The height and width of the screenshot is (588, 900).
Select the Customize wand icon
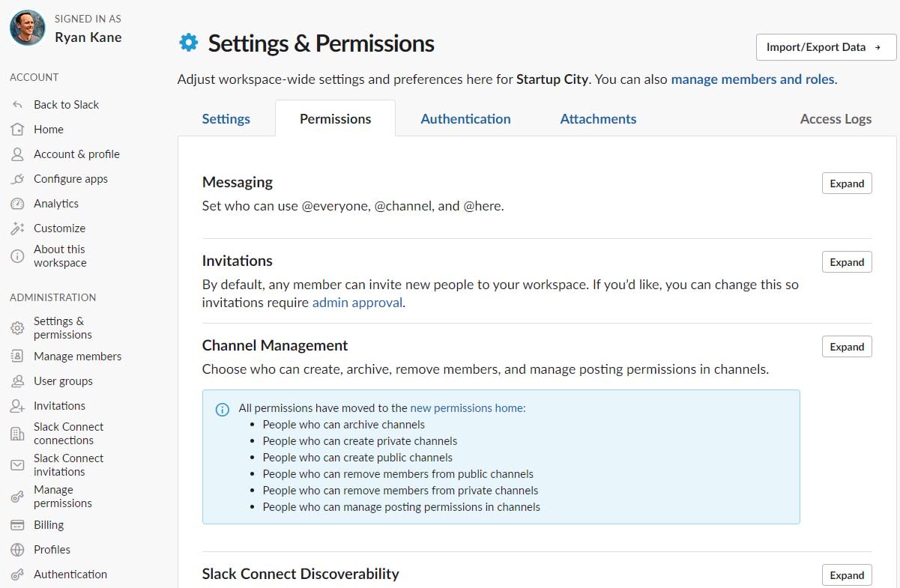click(x=17, y=228)
